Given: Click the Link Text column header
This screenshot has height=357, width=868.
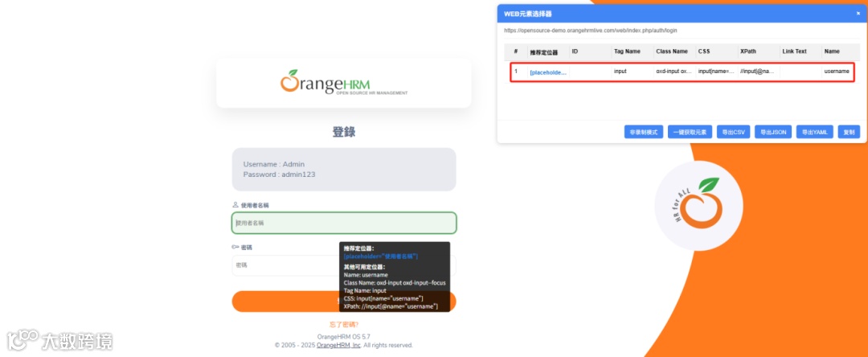Looking at the screenshot, I should pyautogui.click(x=794, y=51).
